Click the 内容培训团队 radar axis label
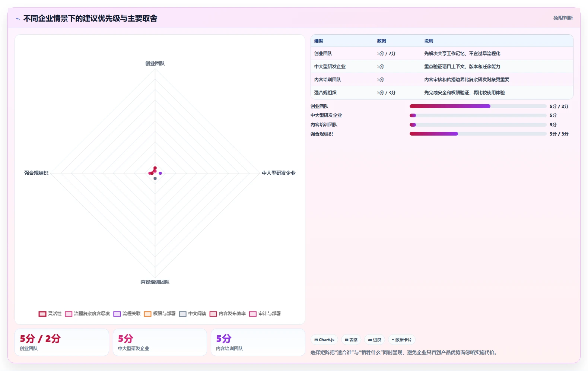This screenshot has width=588, height=371. point(155,282)
